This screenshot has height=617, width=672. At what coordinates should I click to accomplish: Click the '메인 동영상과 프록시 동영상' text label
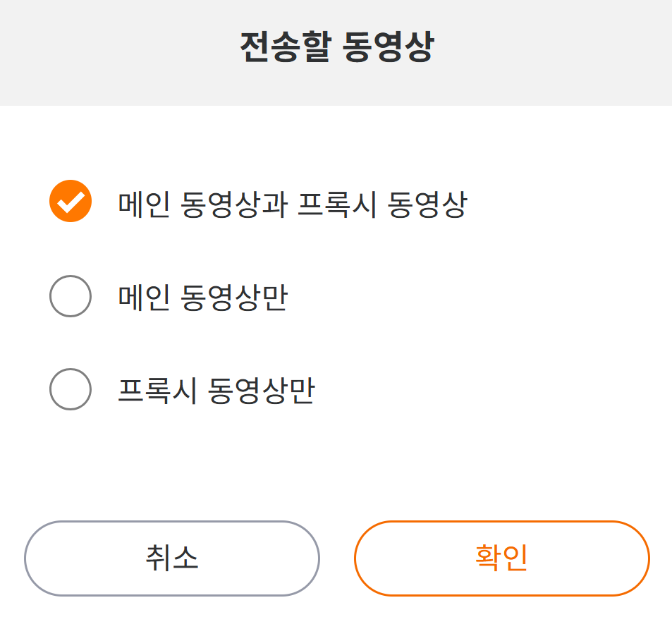tap(292, 204)
